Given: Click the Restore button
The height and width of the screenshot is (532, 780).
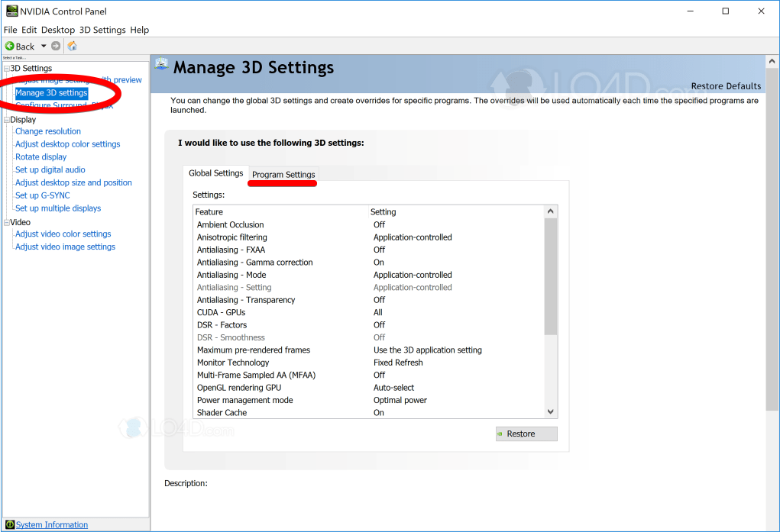Looking at the screenshot, I should click(x=526, y=434).
